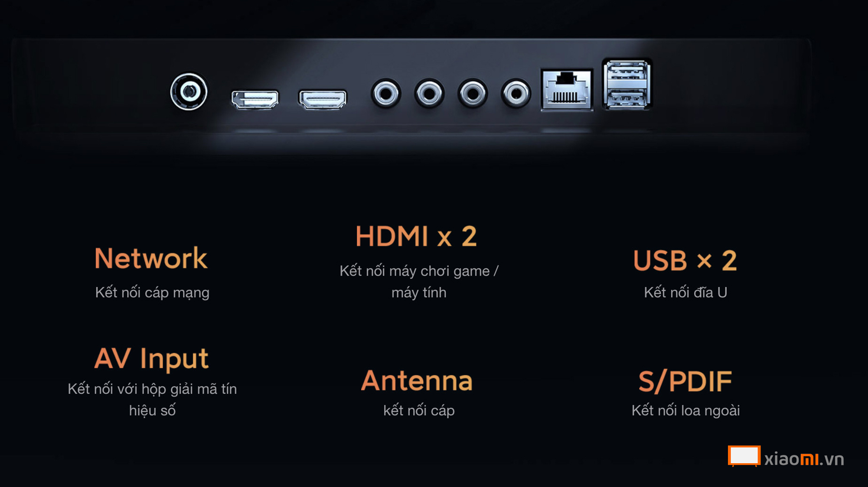Click the third RCA jack

pos(473,94)
